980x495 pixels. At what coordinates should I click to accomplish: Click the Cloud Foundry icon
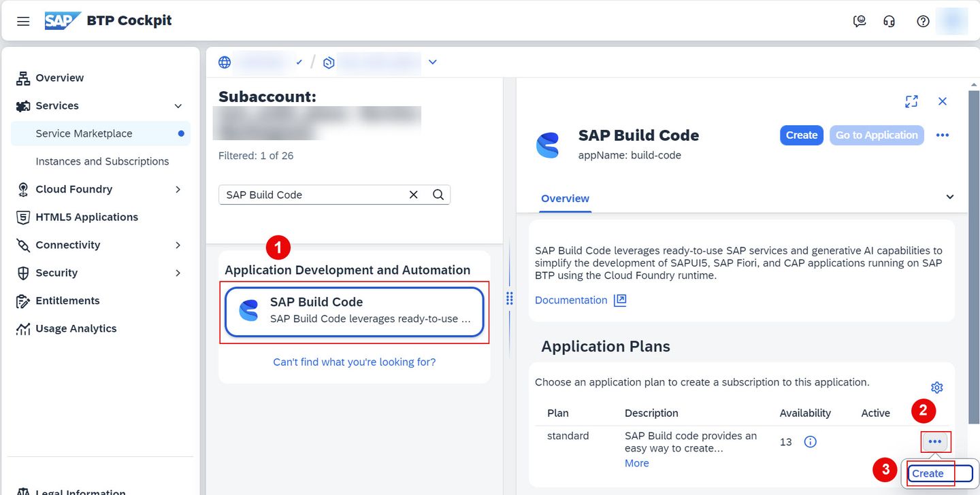pos(23,190)
